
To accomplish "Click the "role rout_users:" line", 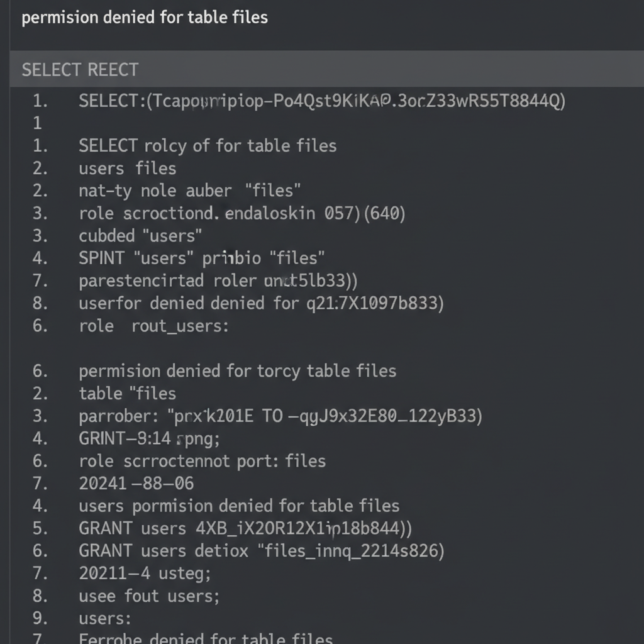I will tap(153, 326).
